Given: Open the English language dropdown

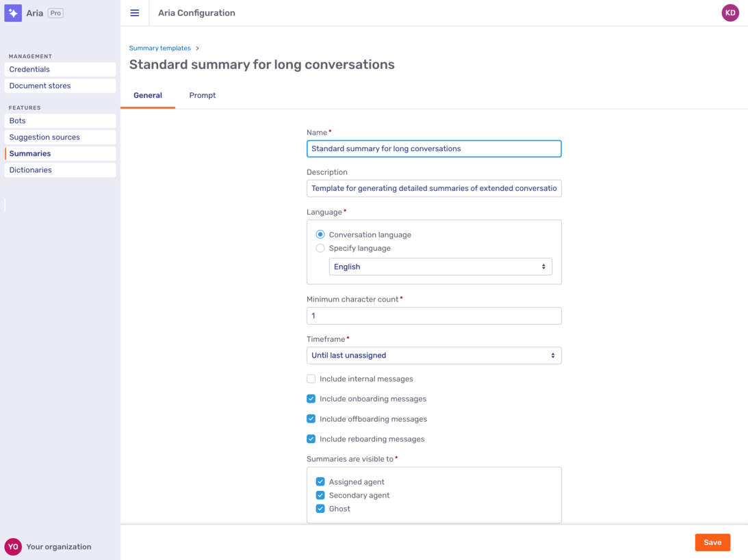Looking at the screenshot, I should coord(440,267).
